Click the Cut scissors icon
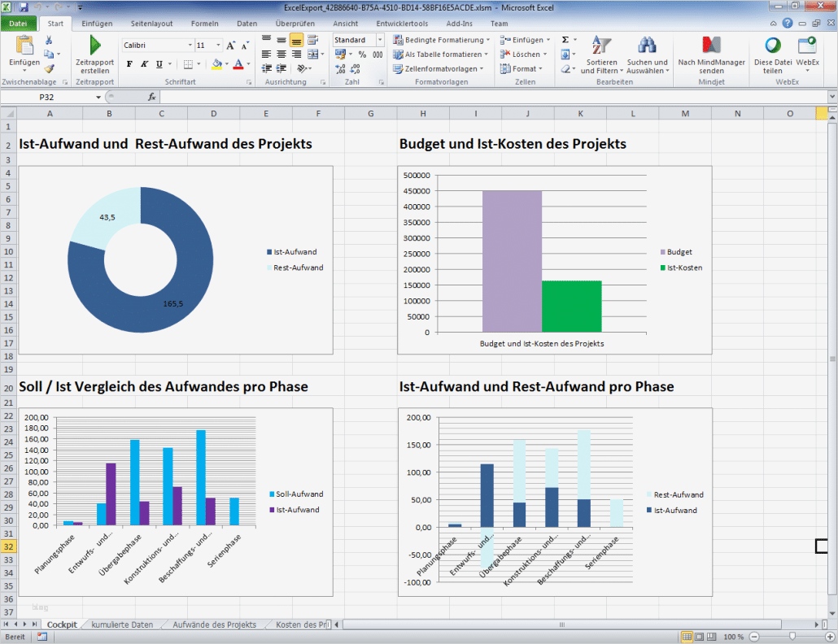This screenshot has height=644, width=838. (49, 41)
